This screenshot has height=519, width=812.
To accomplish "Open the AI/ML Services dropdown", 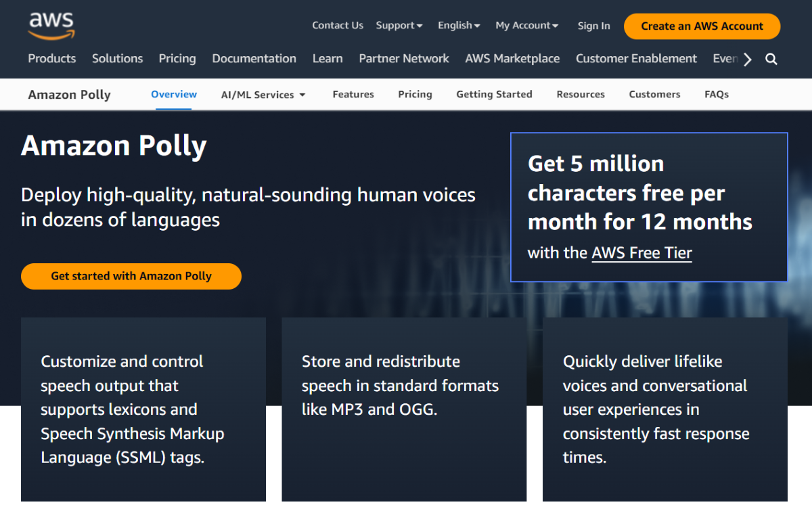I will click(x=263, y=95).
